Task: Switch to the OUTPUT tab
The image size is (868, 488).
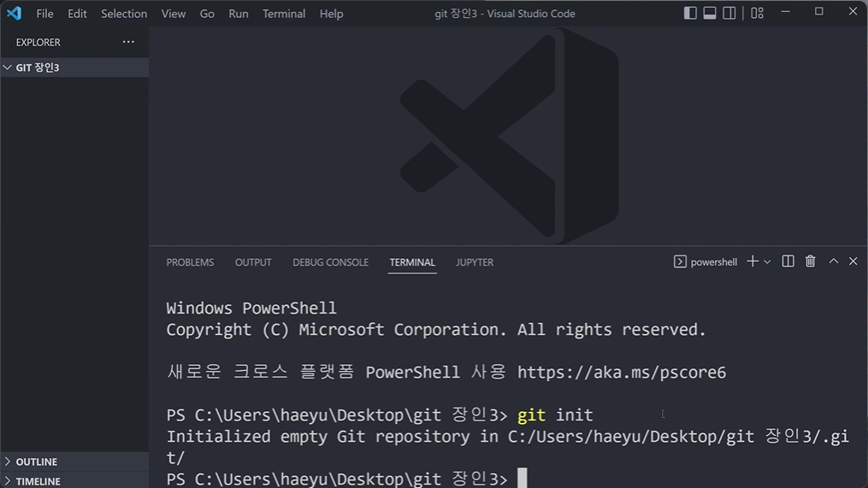Action: click(x=253, y=262)
